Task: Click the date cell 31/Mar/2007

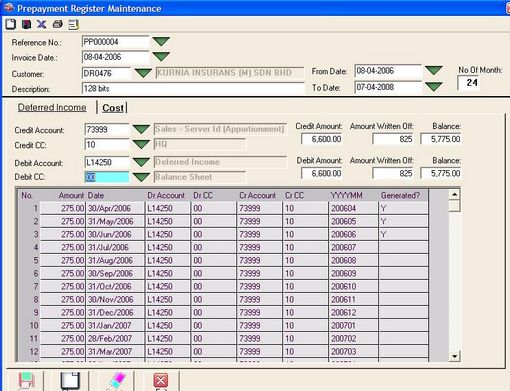Action: [x=115, y=351]
